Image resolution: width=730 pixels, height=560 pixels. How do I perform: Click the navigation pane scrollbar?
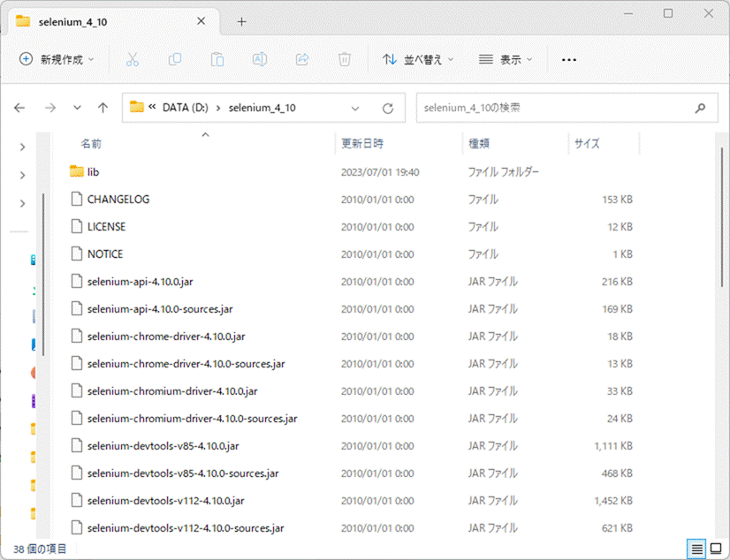[x=43, y=275]
